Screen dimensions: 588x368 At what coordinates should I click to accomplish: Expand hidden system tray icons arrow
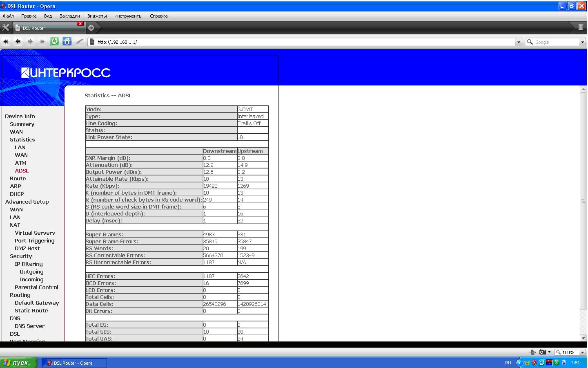(x=519, y=363)
